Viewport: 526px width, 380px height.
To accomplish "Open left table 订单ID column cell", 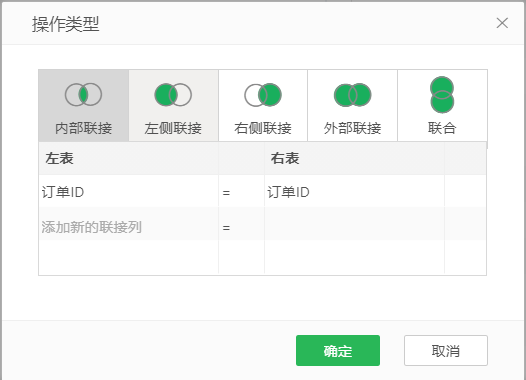I will [128, 192].
